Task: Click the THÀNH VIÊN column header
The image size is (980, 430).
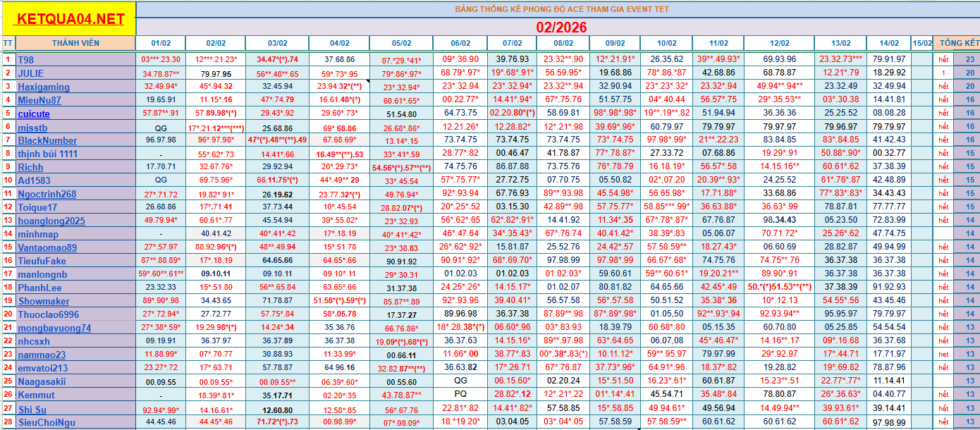Action: pyautogui.click(x=75, y=43)
